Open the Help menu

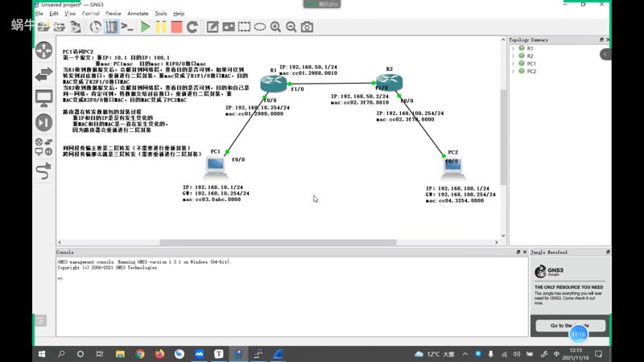[x=179, y=14]
